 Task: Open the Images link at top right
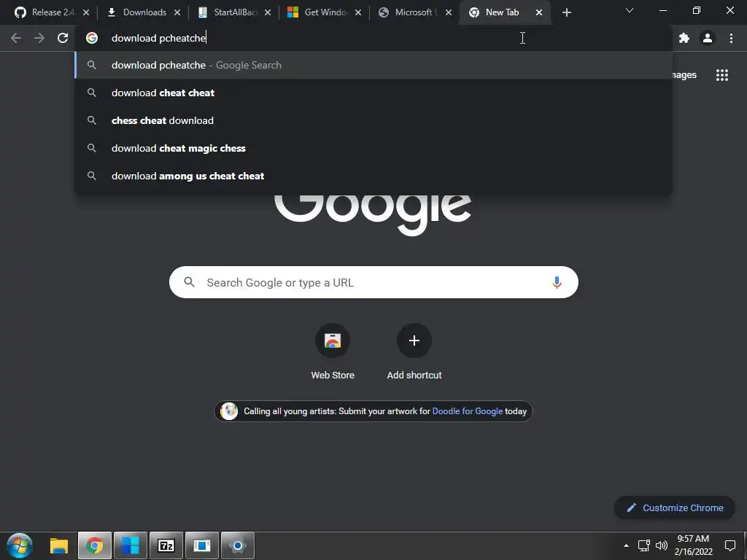coord(684,75)
